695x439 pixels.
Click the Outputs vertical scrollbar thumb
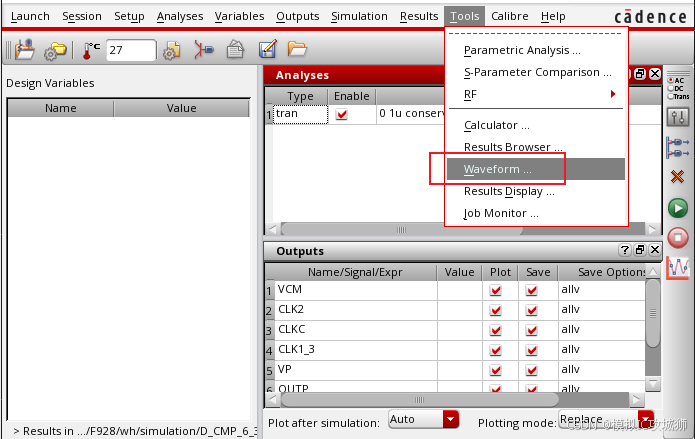[x=653, y=313]
